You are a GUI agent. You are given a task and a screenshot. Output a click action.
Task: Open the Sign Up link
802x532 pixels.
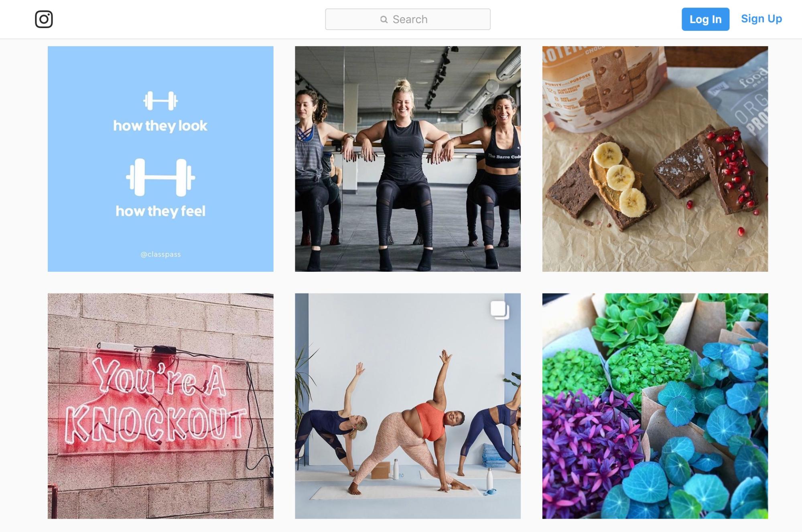pos(761,18)
